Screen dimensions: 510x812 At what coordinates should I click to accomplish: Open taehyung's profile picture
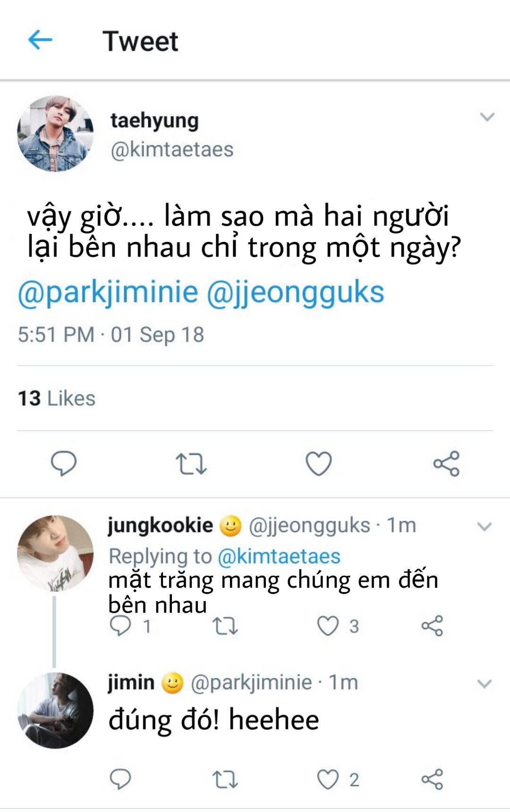coord(55,134)
